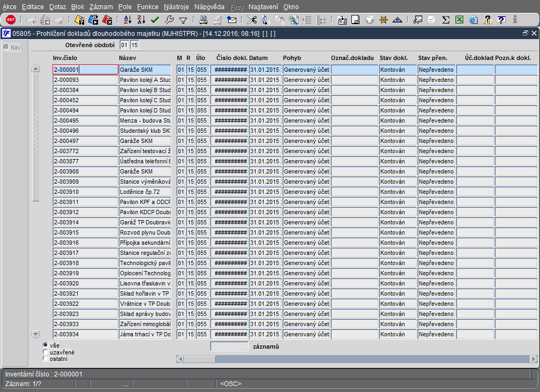Screen dimensions: 540x392
Task: Click the vertical record scrollbar thumb
Action: [35, 137]
